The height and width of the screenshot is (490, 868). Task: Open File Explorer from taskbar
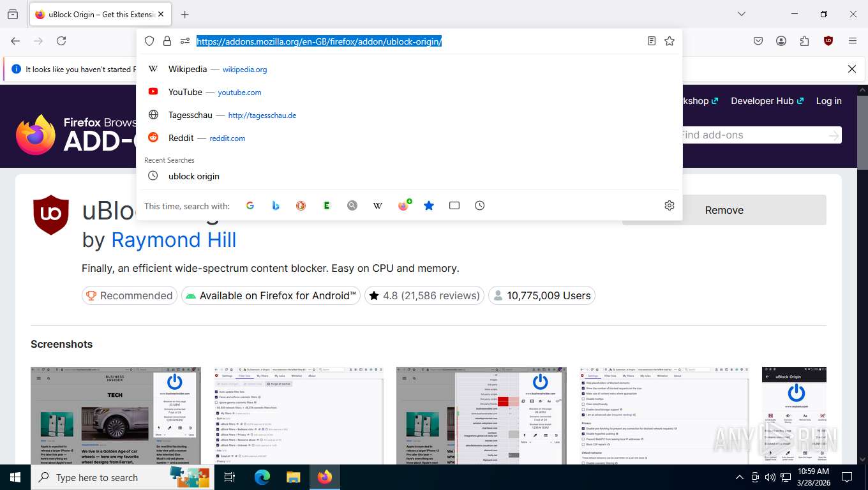293,477
